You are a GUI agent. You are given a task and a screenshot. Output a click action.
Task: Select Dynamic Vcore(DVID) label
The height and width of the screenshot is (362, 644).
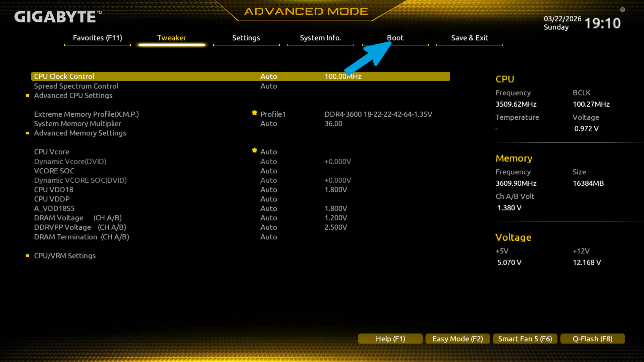point(70,162)
